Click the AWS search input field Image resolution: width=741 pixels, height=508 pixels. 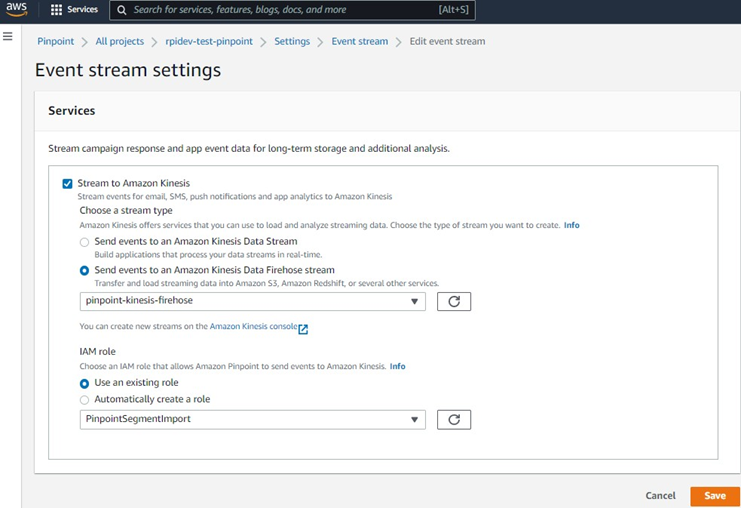280,10
